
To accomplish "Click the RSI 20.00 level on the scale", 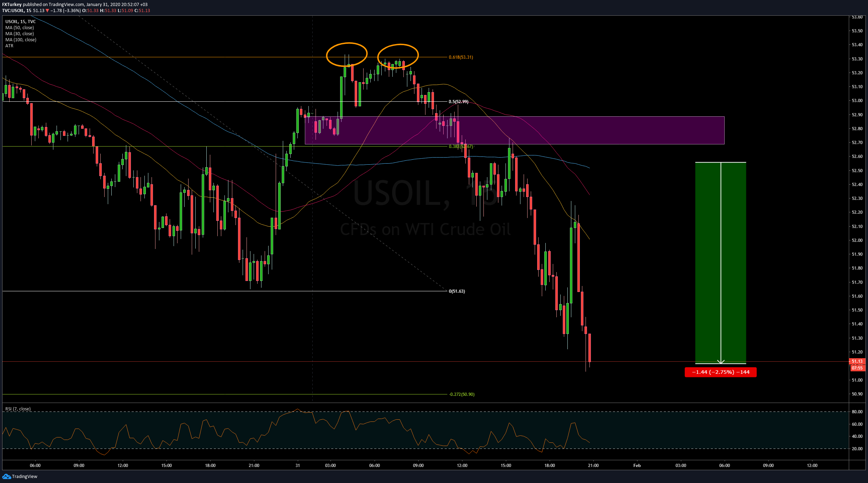I will click(857, 449).
